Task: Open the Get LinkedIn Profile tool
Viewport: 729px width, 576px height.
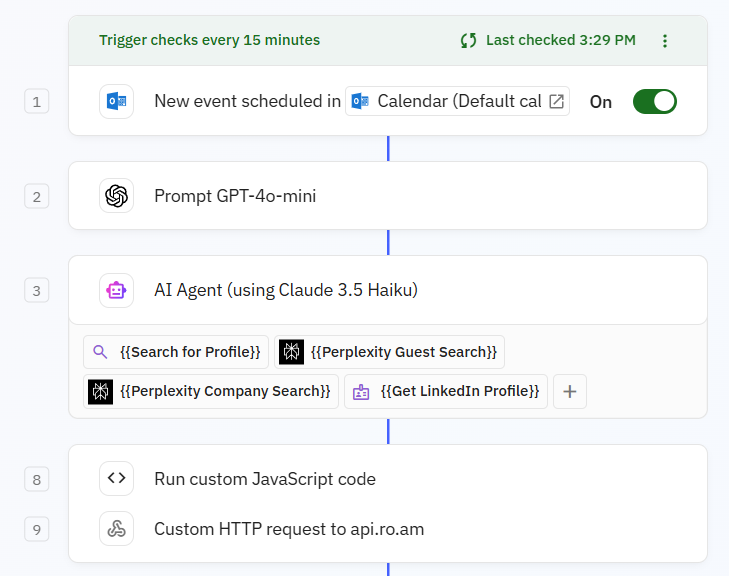Action: (x=446, y=391)
